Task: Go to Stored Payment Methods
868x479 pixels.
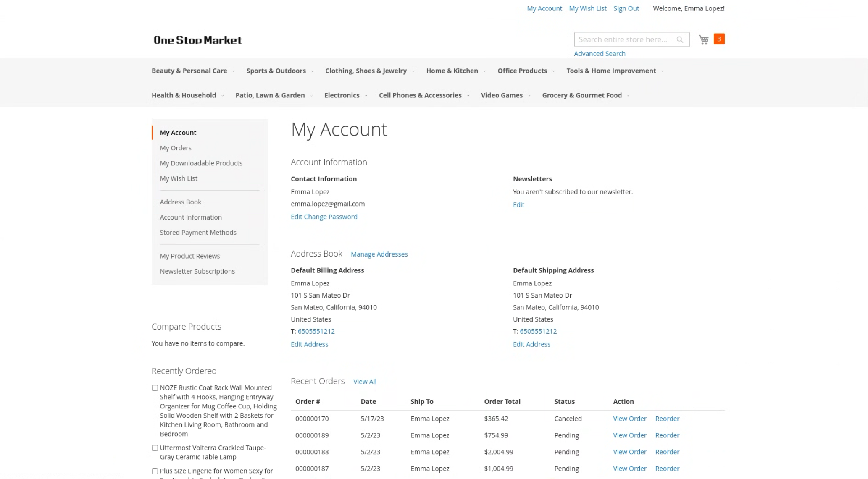Action: pos(198,232)
